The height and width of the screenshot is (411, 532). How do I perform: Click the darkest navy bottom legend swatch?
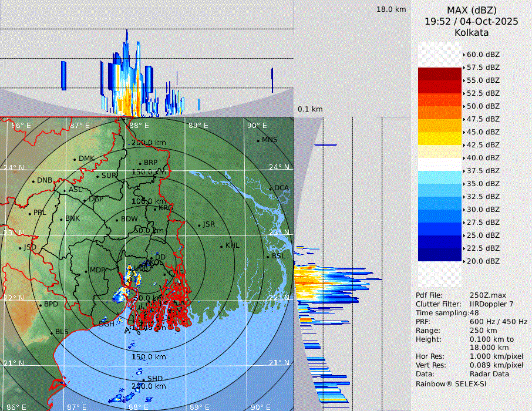(439, 254)
